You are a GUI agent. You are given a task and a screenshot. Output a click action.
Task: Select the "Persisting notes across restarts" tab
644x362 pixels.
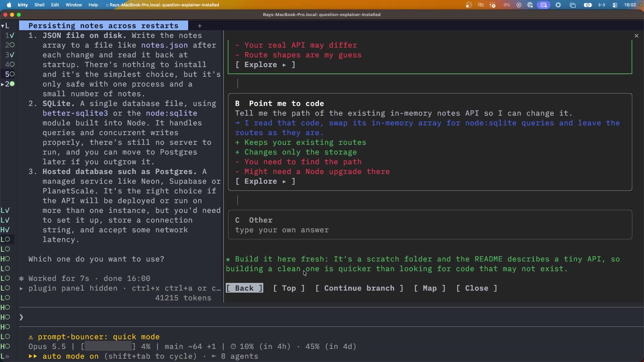103,26
